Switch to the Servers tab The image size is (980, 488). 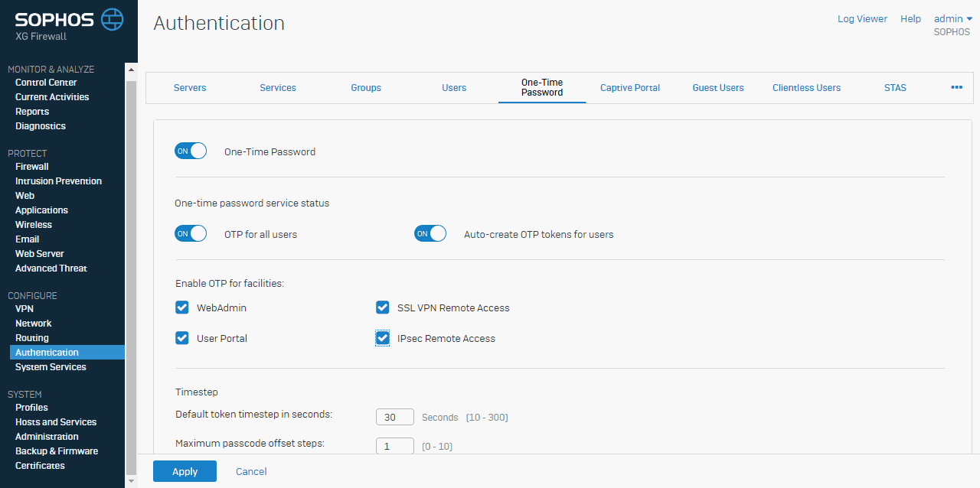tap(190, 88)
